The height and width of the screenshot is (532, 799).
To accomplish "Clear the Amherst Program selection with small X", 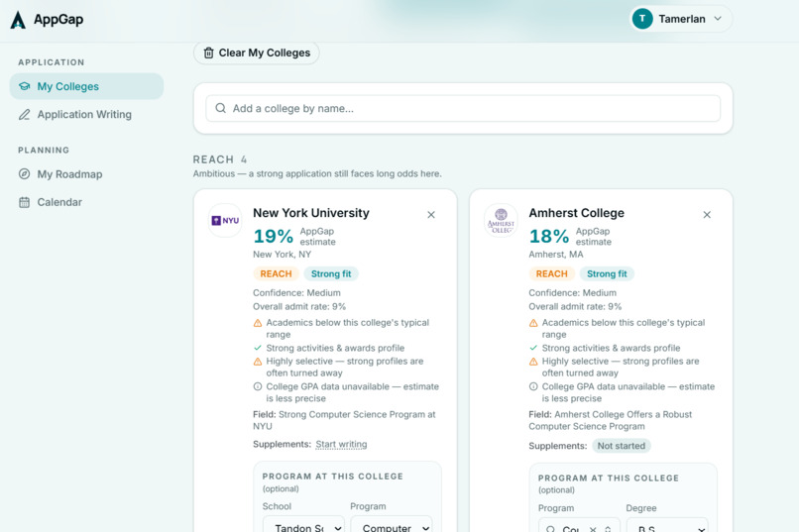I will coord(593,529).
